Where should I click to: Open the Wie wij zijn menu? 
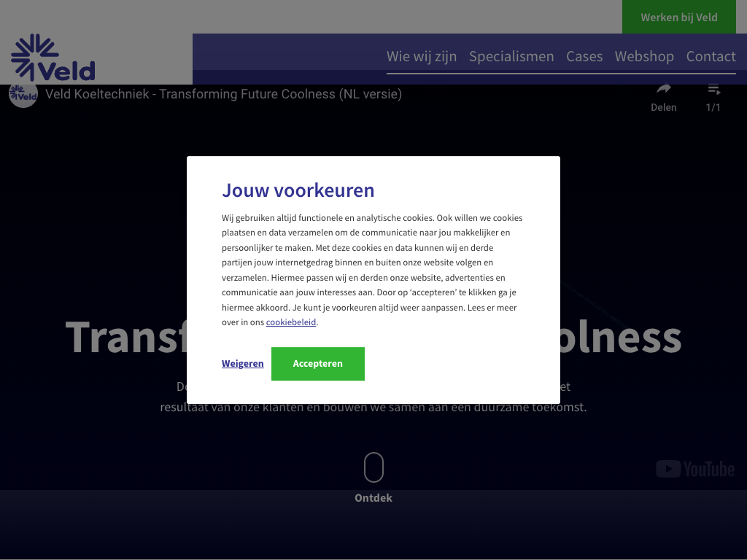(422, 56)
